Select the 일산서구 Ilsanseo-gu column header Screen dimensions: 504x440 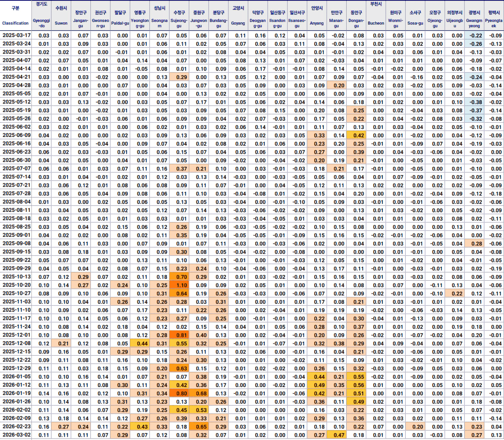point(297,16)
